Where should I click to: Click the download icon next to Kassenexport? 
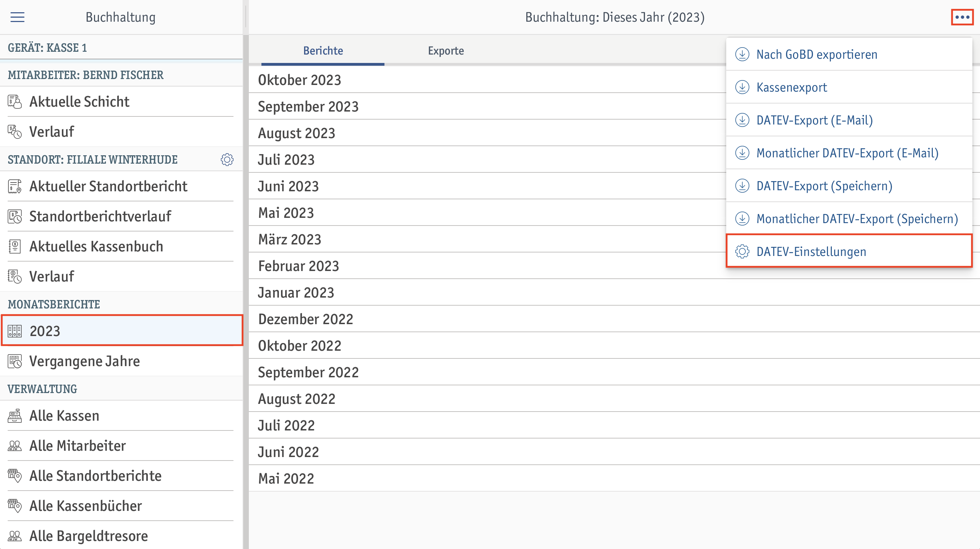click(x=742, y=87)
